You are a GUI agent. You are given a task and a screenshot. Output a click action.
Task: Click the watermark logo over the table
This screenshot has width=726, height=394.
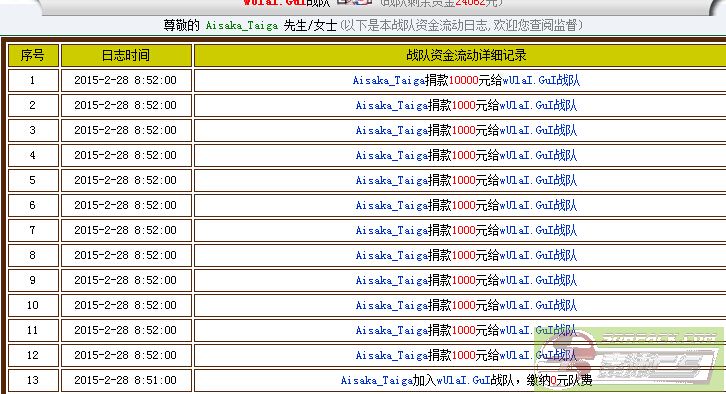[x=629, y=358]
